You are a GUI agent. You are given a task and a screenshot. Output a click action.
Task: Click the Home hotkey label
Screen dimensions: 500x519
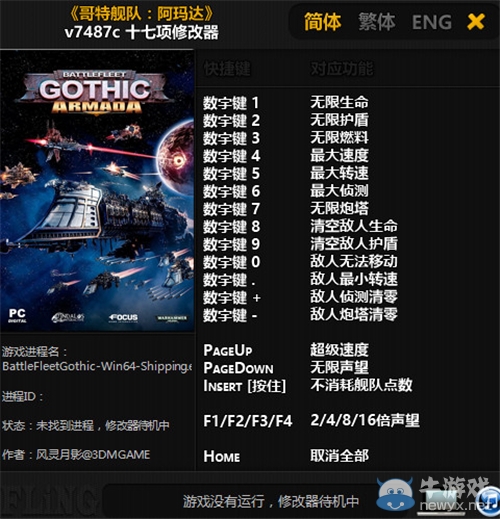pyautogui.click(x=222, y=456)
